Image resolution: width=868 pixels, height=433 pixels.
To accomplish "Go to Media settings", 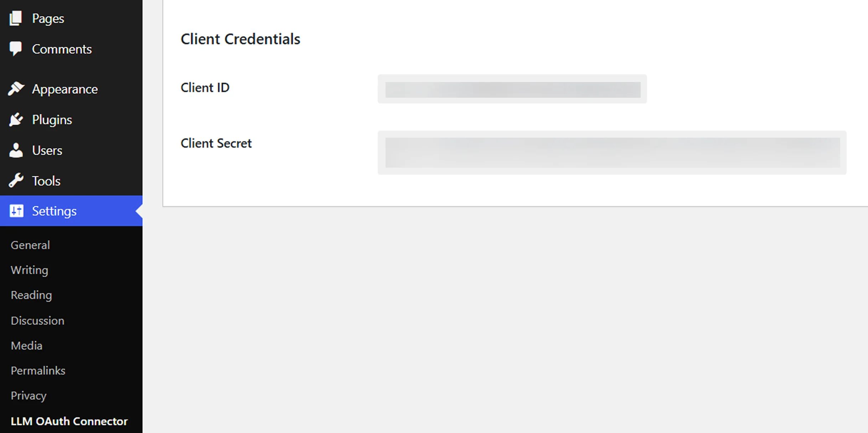I will coord(26,345).
